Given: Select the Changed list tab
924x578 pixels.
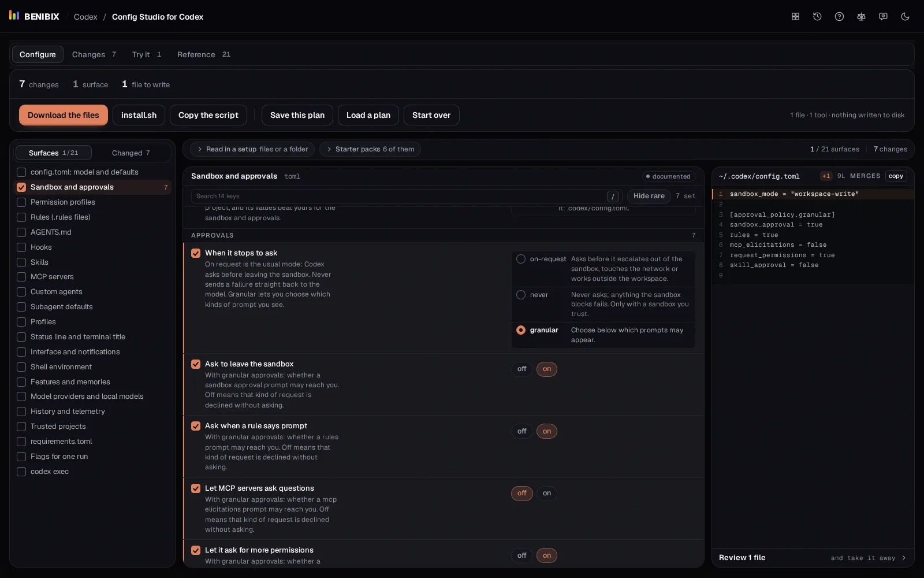Looking at the screenshot, I should click(x=131, y=153).
